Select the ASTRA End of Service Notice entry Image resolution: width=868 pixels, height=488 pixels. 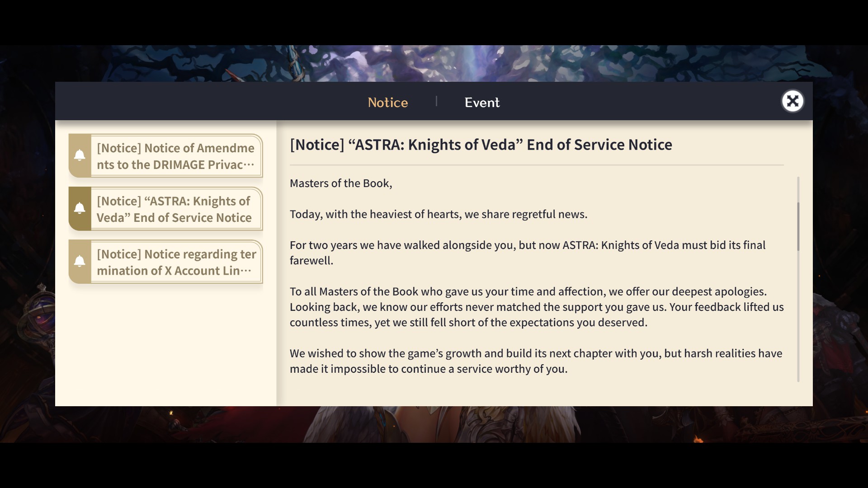pos(176,209)
